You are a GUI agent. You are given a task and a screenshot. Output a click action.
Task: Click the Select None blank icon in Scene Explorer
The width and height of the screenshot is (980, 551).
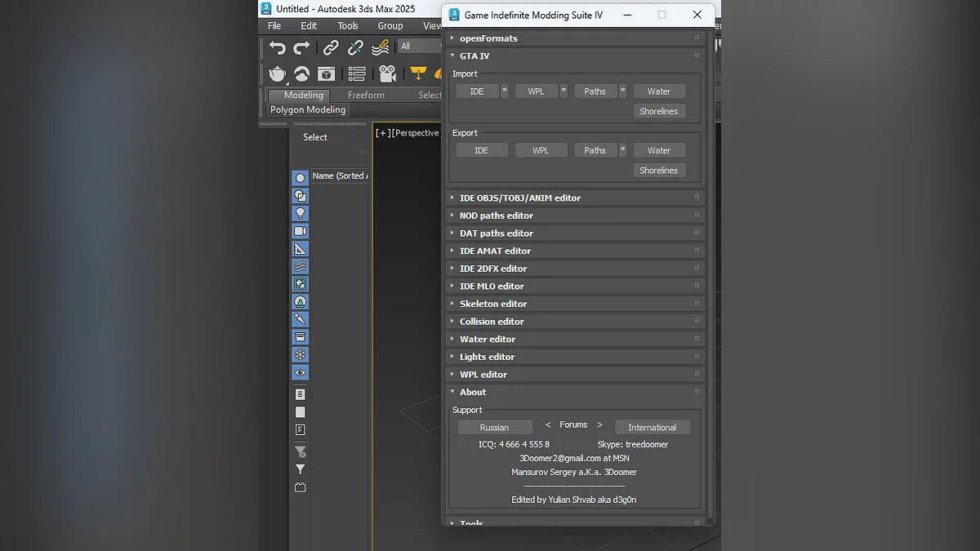[x=301, y=412]
